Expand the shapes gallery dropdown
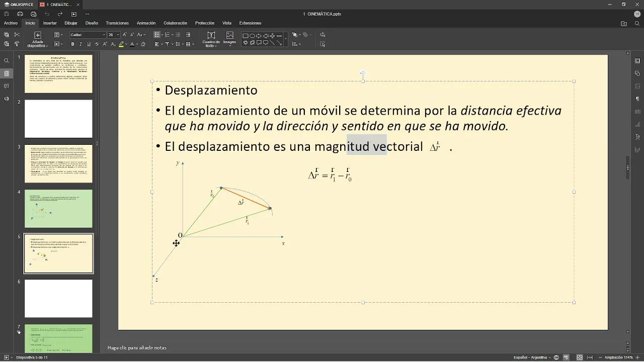Screen dimensions: 644x362 (x=286, y=39)
